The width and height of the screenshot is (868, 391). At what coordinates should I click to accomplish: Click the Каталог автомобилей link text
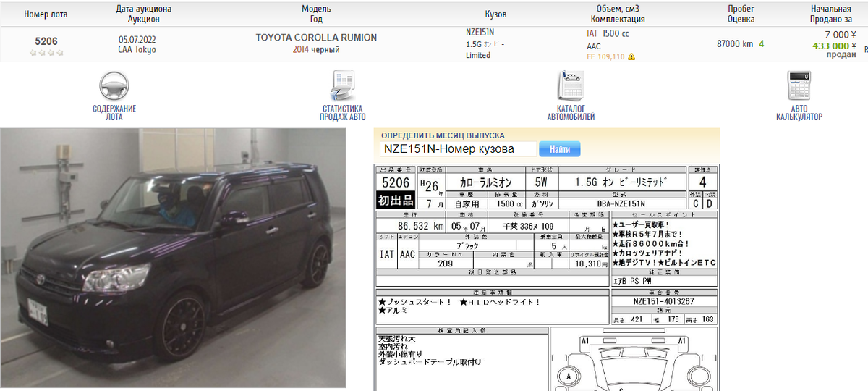pyautogui.click(x=571, y=113)
